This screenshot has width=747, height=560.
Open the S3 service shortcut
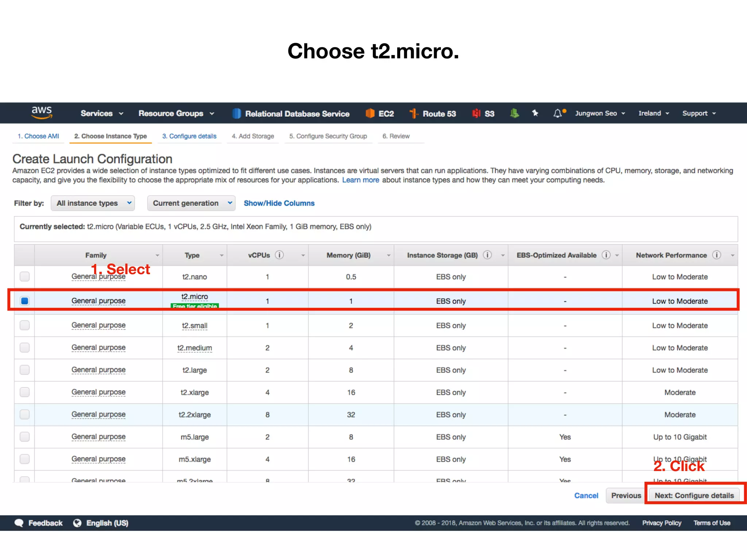pyautogui.click(x=483, y=113)
